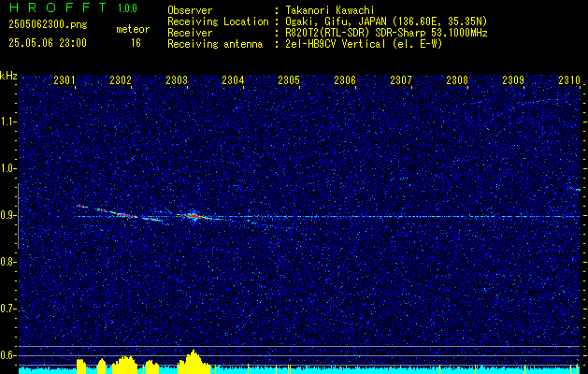588x374 pixels.
Task: Click the 2306 time marker
Action: pyautogui.click(x=345, y=80)
